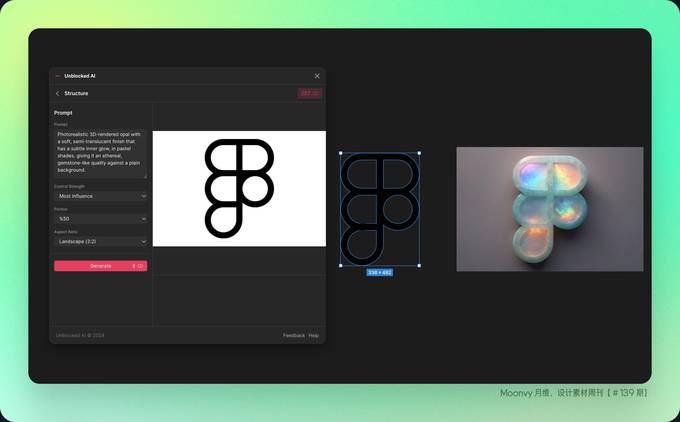Select the generated opal Figma logo image

(x=550, y=209)
